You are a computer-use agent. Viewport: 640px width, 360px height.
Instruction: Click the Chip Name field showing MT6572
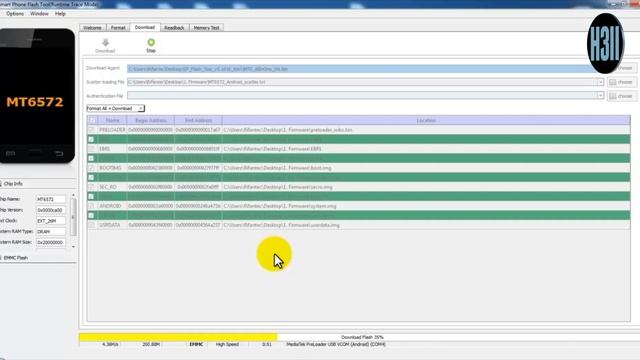51,200
